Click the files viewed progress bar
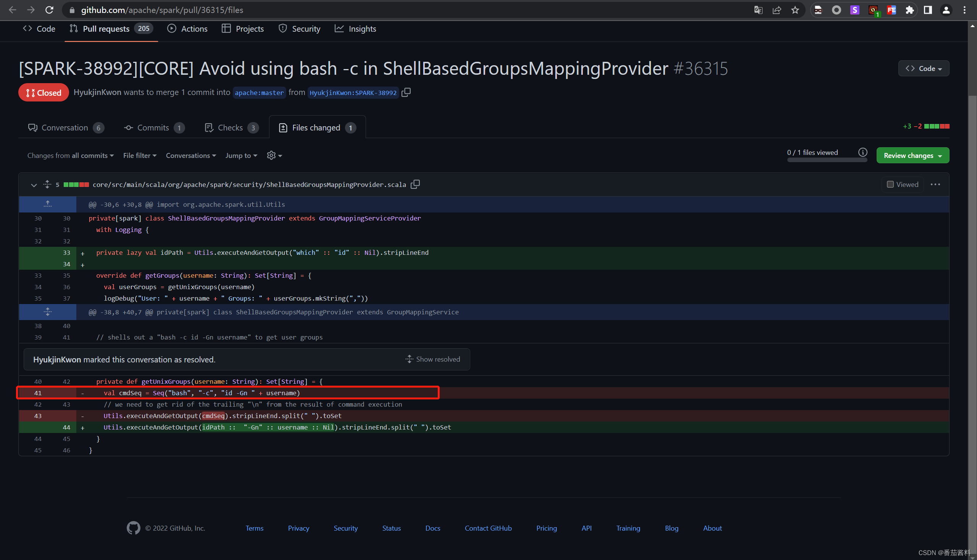This screenshot has height=560, width=977. (x=827, y=160)
